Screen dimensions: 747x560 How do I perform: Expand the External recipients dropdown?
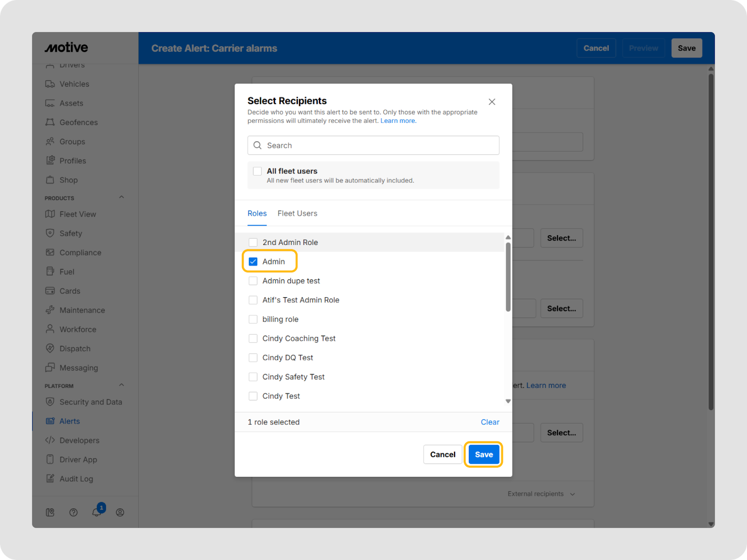pyautogui.click(x=541, y=494)
